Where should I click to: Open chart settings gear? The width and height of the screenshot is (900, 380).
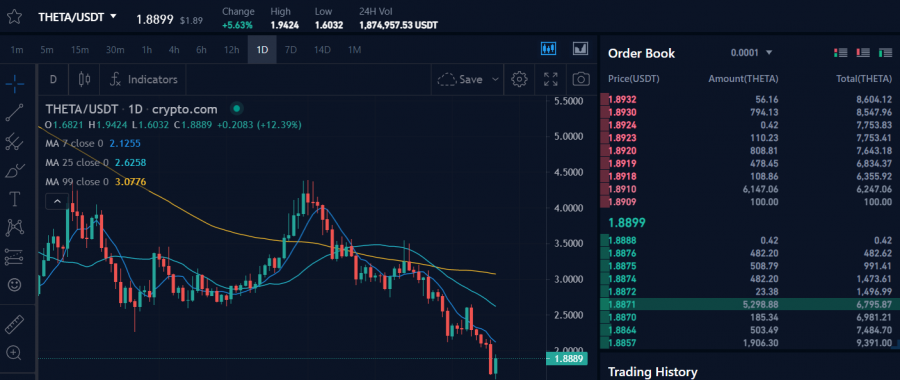(519, 79)
